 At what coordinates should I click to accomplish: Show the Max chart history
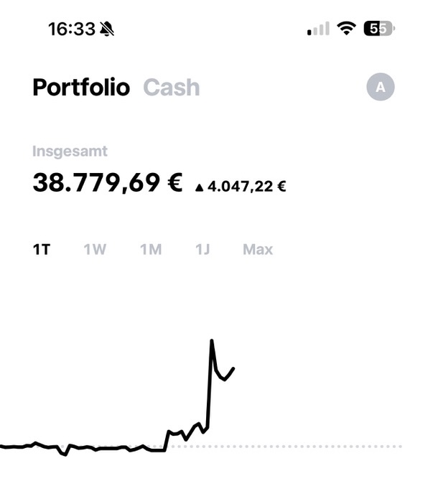(x=258, y=250)
